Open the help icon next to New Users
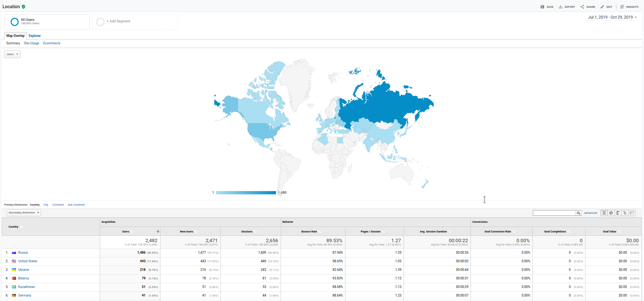This screenshot has height=301, width=644. coord(197,231)
